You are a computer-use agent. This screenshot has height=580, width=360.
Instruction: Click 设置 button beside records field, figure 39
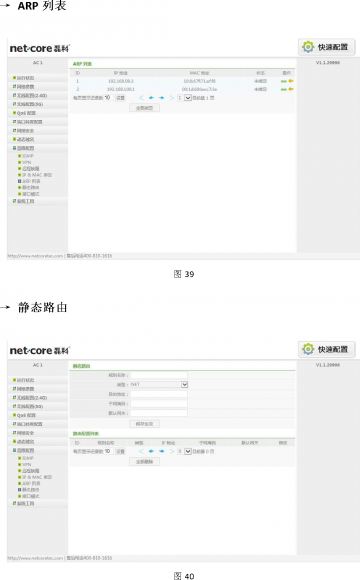tap(120, 98)
